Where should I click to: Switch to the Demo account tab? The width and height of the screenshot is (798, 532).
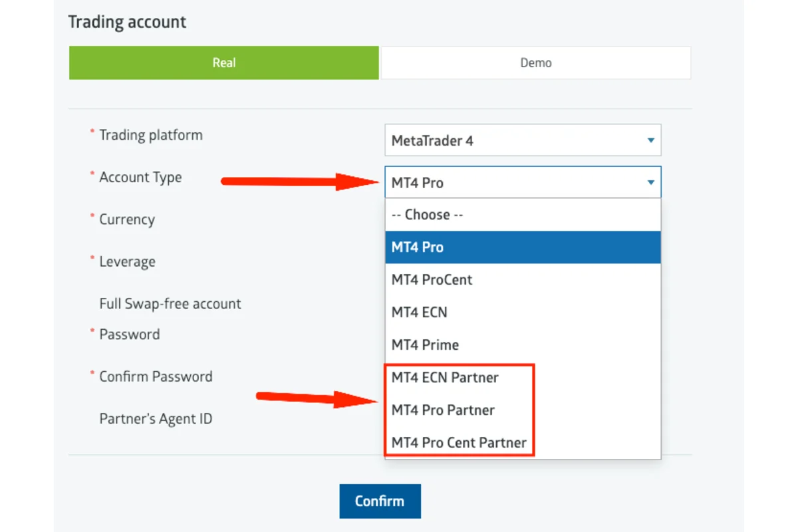click(535, 63)
